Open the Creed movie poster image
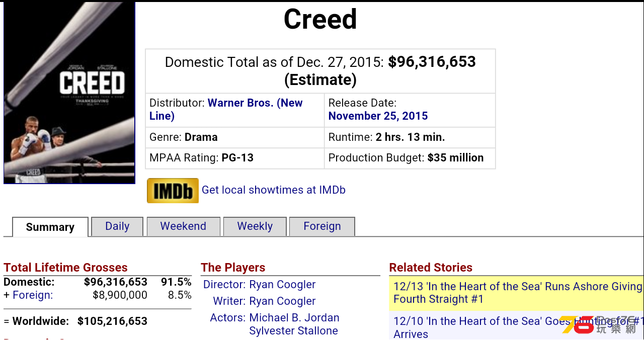 click(69, 93)
